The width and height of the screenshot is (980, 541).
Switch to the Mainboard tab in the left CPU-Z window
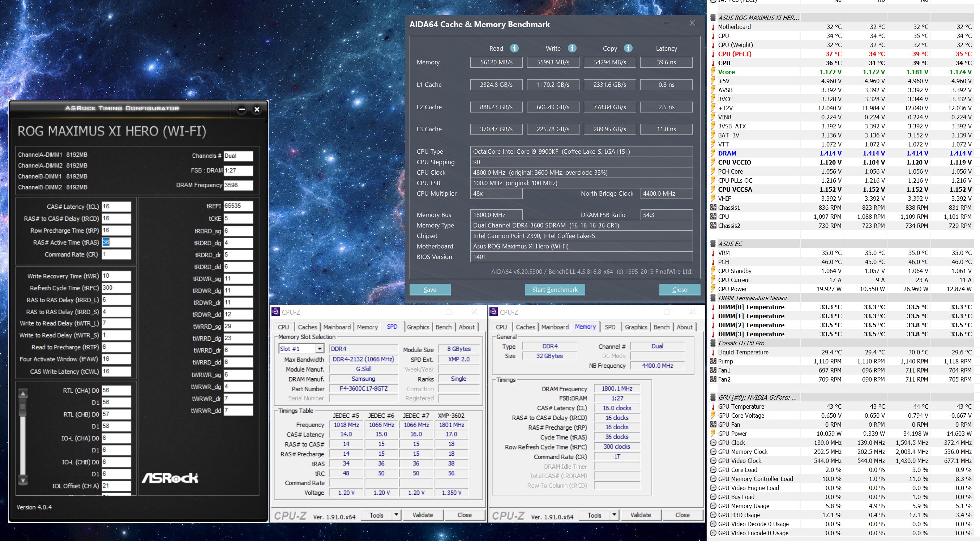point(337,327)
